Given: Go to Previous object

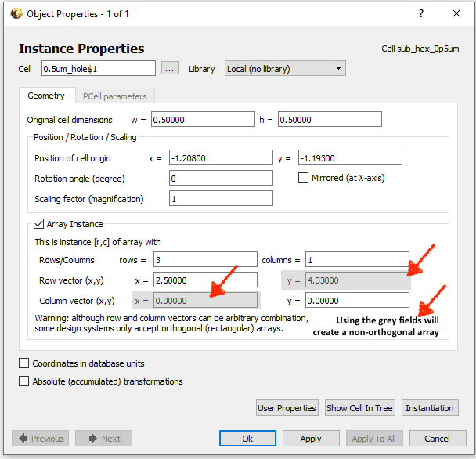Looking at the screenshot, I should click(x=41, y=439).
